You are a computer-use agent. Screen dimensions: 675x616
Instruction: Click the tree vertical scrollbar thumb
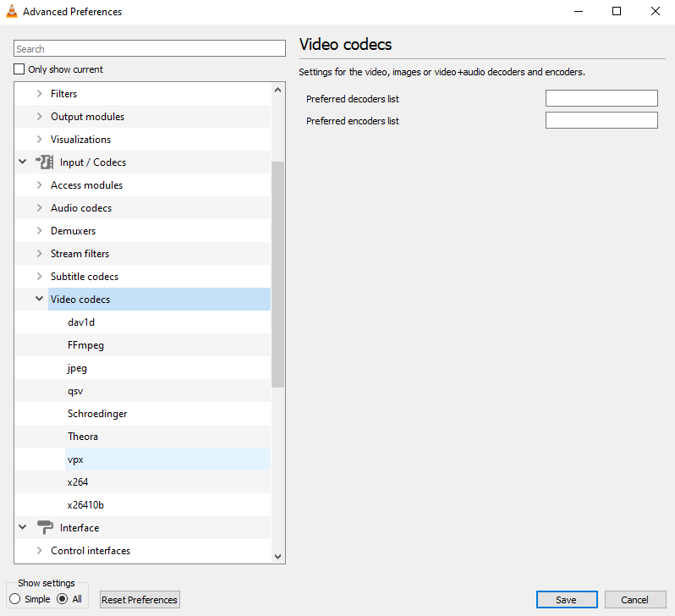[x=277, y=274]
